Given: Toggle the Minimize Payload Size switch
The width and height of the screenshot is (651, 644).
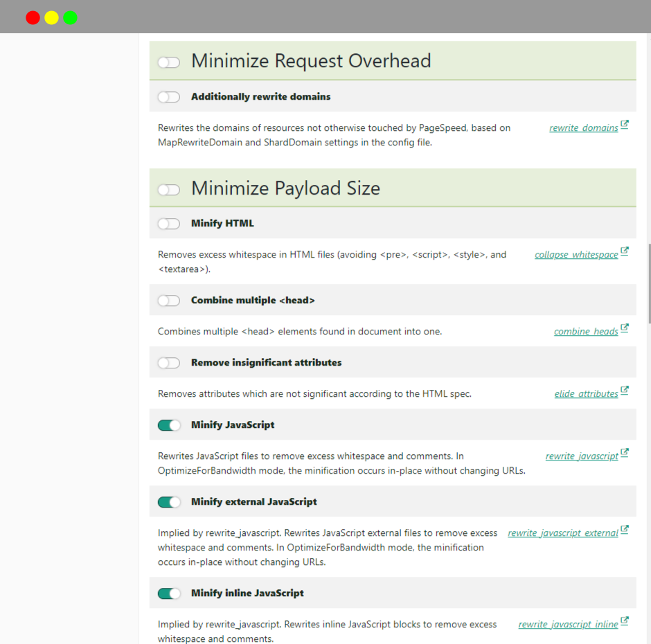Looking at the screenshot, I should click(x=168, y=190).
